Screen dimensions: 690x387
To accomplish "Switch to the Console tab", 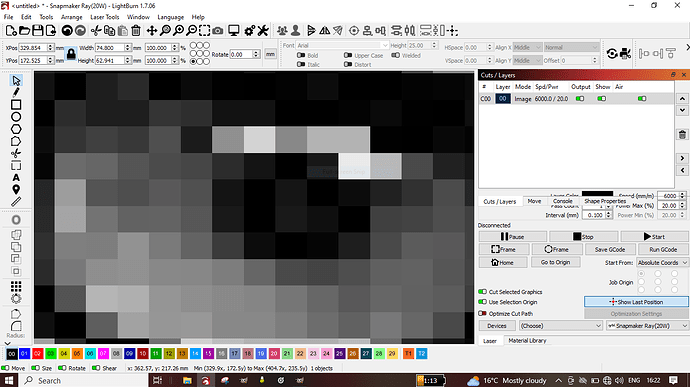I will 562,201.
